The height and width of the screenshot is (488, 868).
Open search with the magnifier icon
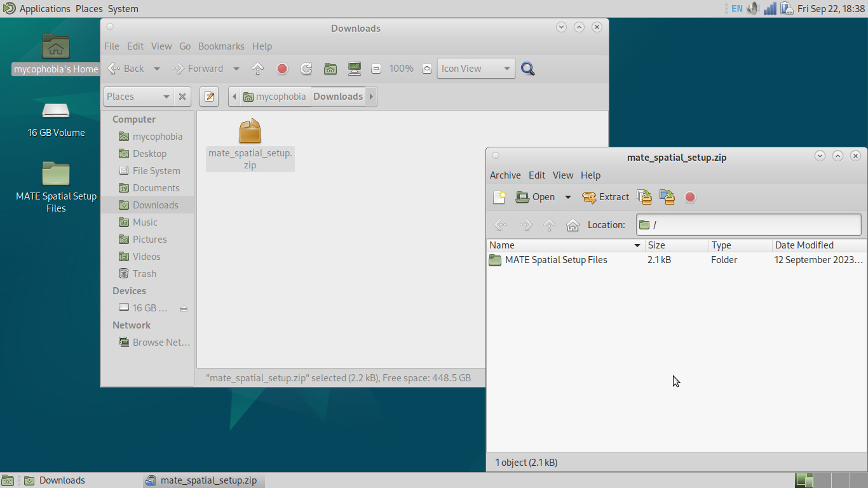(527, 69)
